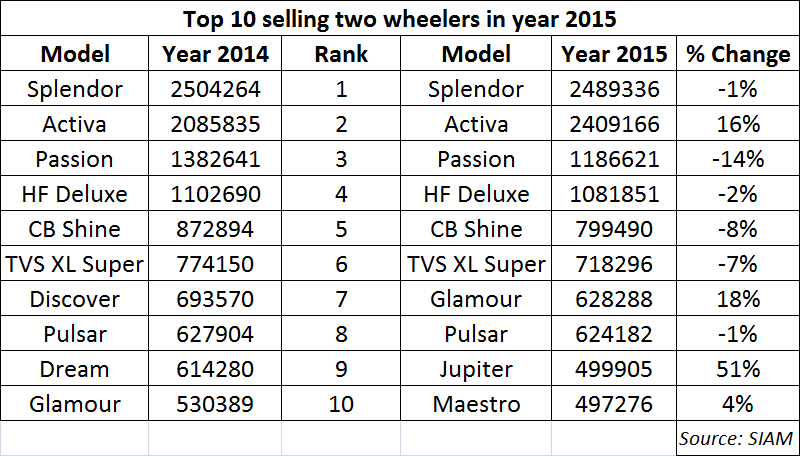The height and width of the screenshot is (456, 800).
Task: Click the 16% change cell
Action: 738,124
